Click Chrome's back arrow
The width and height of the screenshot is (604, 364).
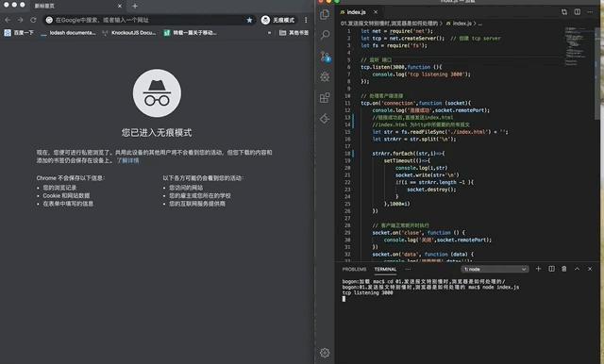8,20
